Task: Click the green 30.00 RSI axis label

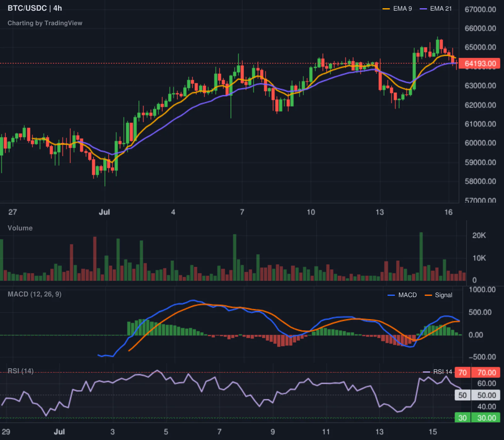Action: pyautogui.click(x=486, y=418)
